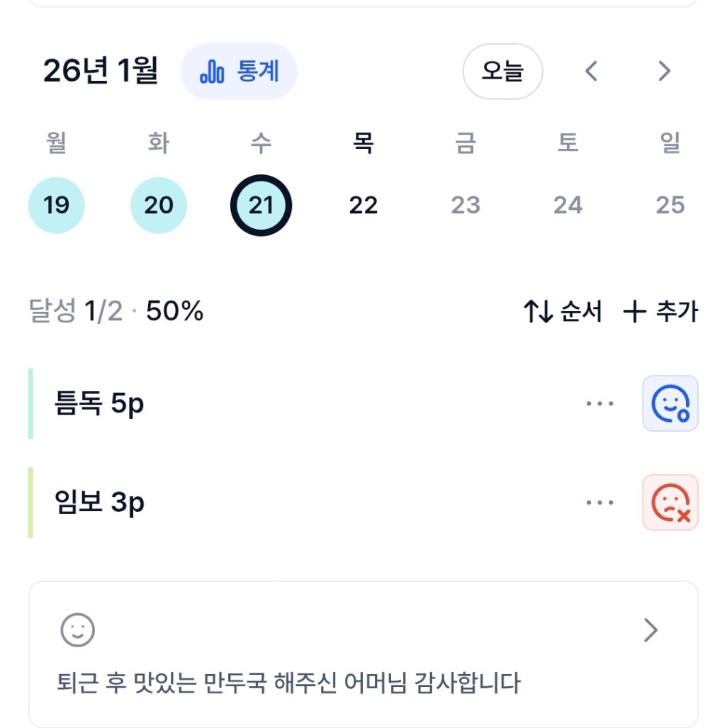Viewport: 727px width, 728px height.
Task: Select the highlighted date 21
Action: tap(261, 206)
